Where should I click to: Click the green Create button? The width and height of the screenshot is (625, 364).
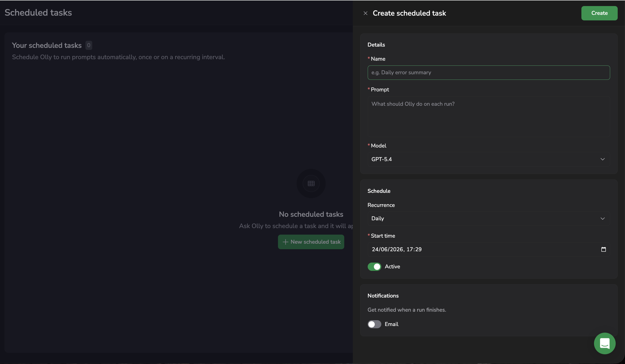pyautogui.click(x=599, y=13)
